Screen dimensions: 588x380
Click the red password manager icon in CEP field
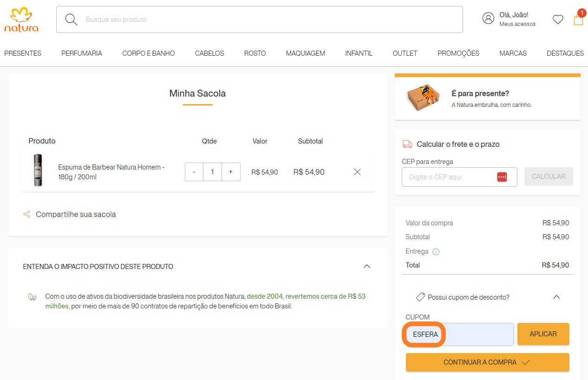(x=502, y=177)
